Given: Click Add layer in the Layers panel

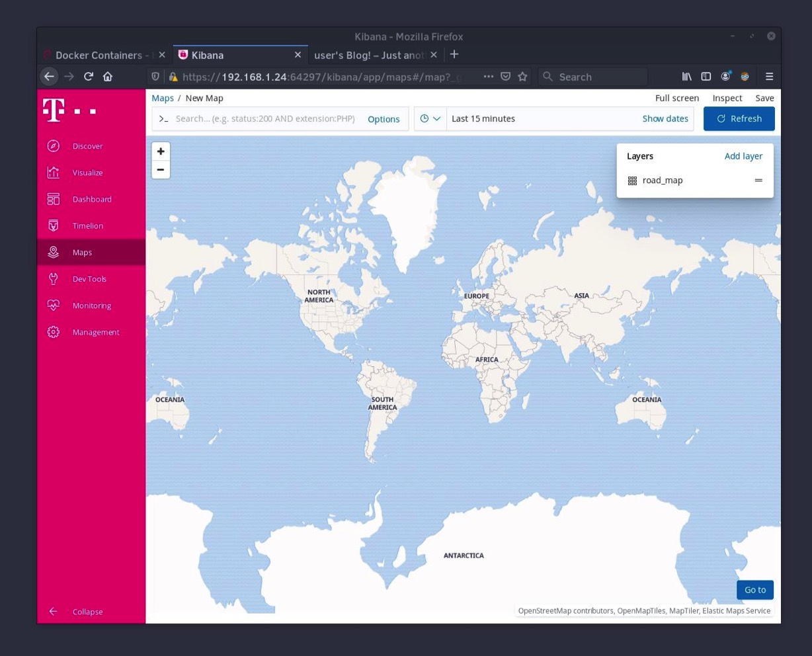Looking at the screenshot, I should pos(743,156).
